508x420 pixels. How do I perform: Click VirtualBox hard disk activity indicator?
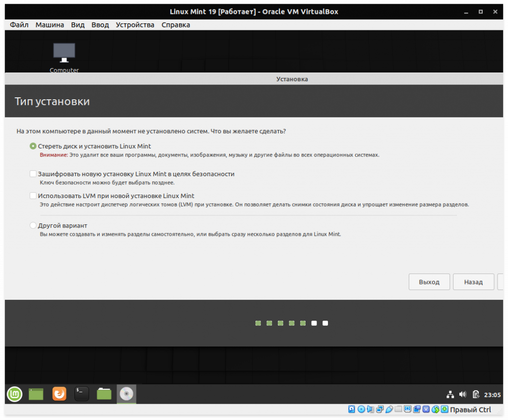point(352,409)
